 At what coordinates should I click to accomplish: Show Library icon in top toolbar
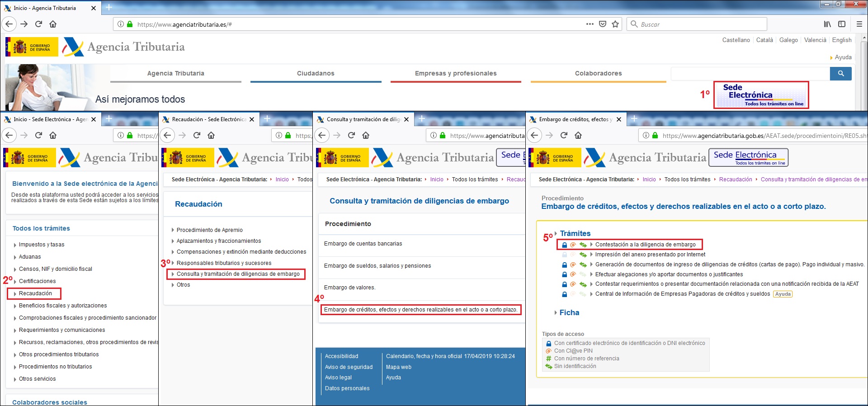point(827,24)
